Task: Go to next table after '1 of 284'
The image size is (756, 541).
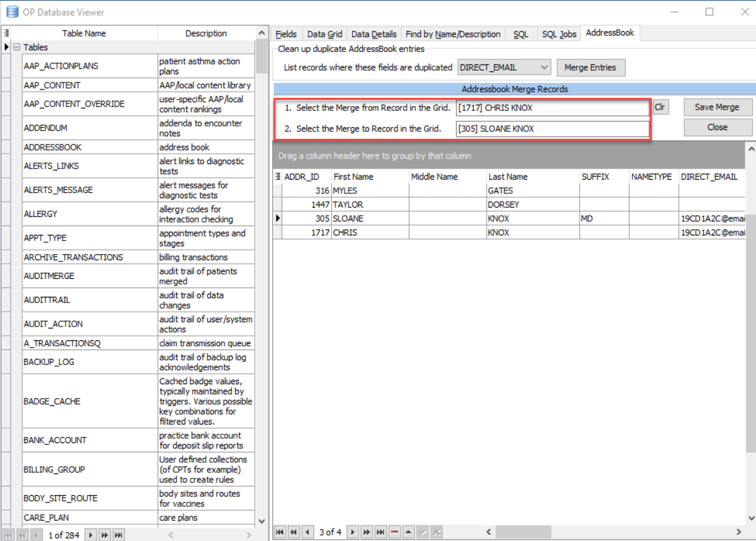Action: (x=91, y=535)
